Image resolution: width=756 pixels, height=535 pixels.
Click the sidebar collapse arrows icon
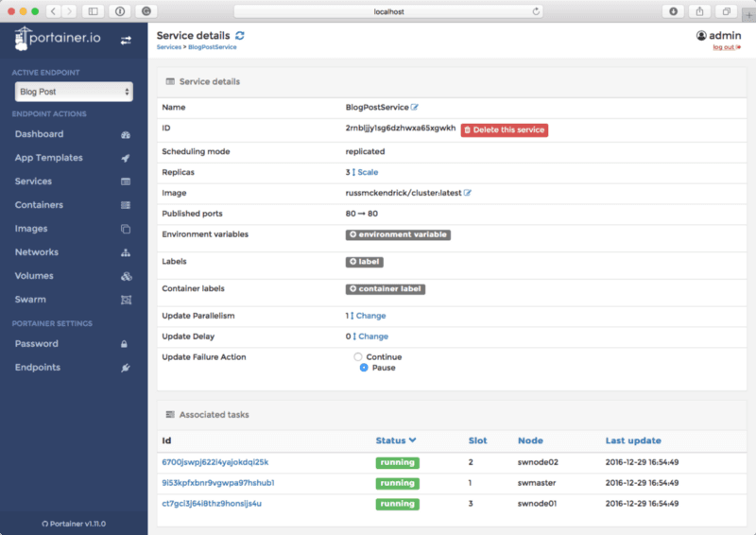pos(127,41)
